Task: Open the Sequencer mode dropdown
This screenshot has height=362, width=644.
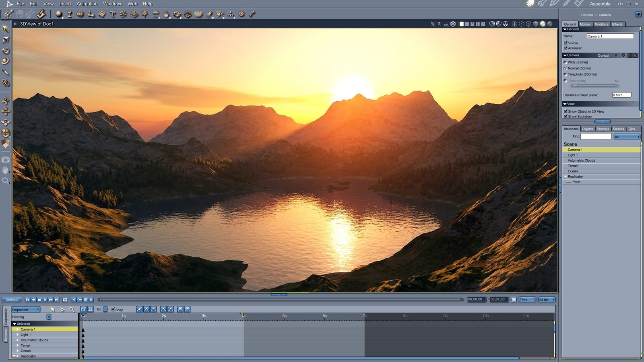Action: click(x=26, y=310)
